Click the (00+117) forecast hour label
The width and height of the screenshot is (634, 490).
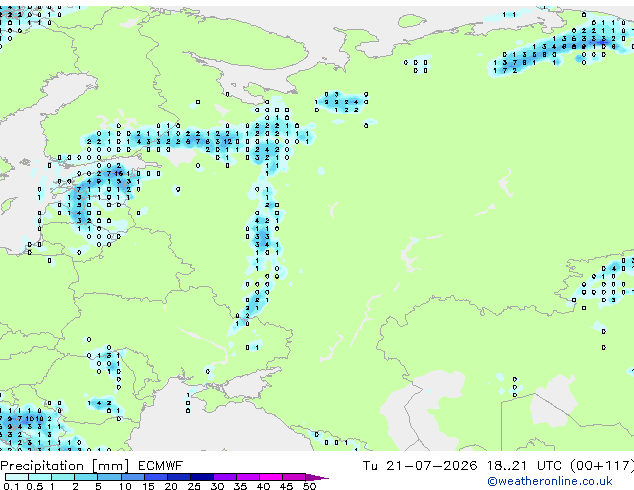[x=602, y=466]
